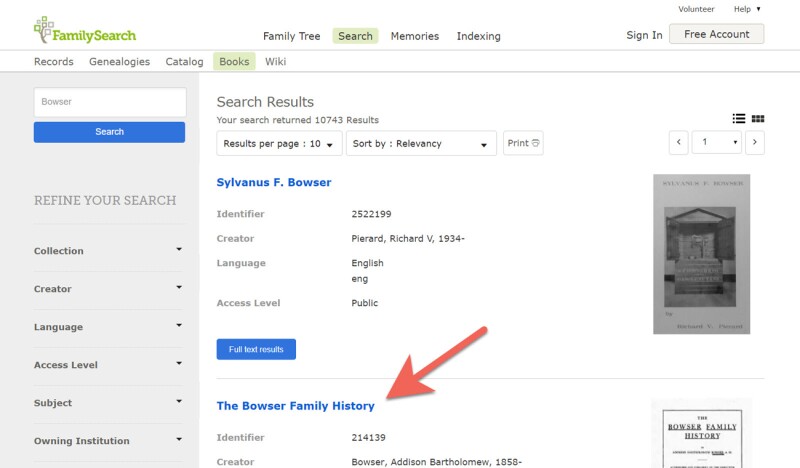The image size is (800, 468).
Task: Expand the Collection filter
Action: click(108, 251)
